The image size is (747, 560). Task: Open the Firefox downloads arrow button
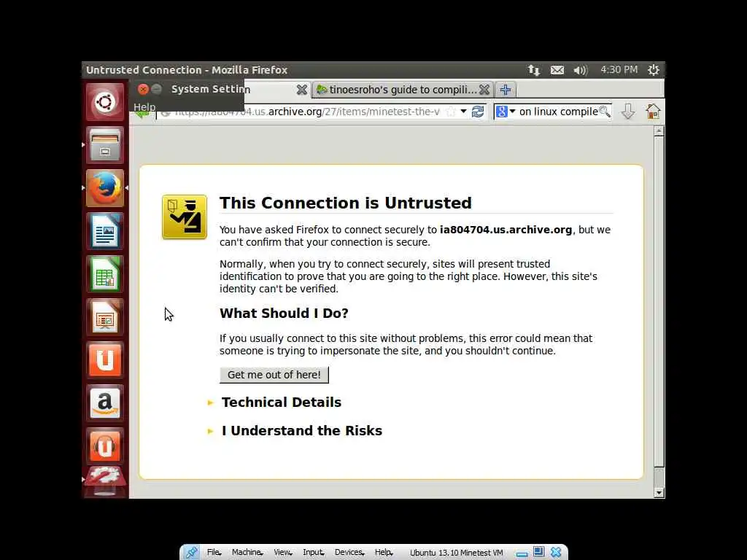click(628, 112)
